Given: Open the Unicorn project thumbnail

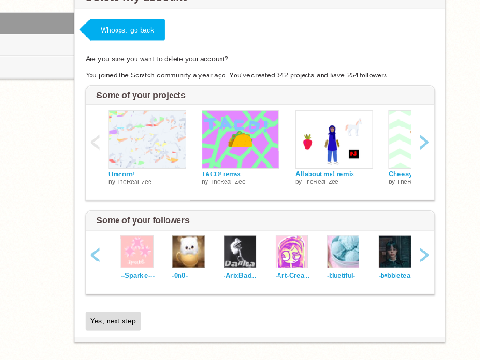Looking at the screenshot, I should (147, 139).
